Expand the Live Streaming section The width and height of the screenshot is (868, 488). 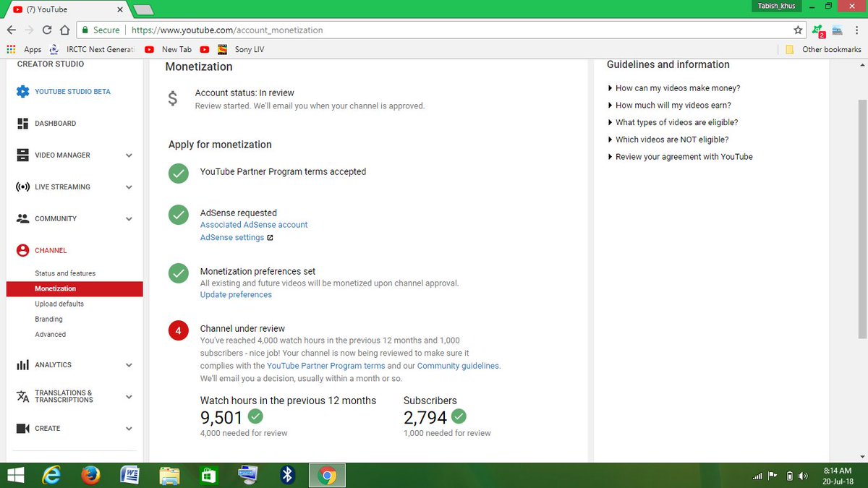(x=129, y=187)
